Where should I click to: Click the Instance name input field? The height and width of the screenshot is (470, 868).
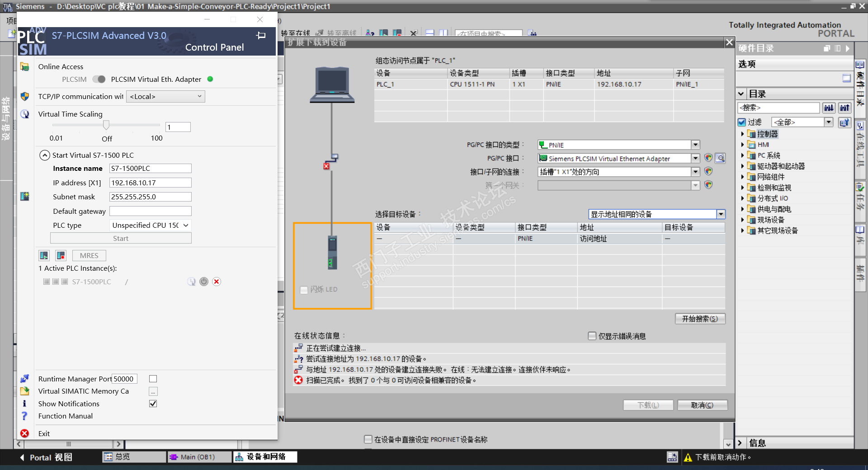(x=151, y=168)
